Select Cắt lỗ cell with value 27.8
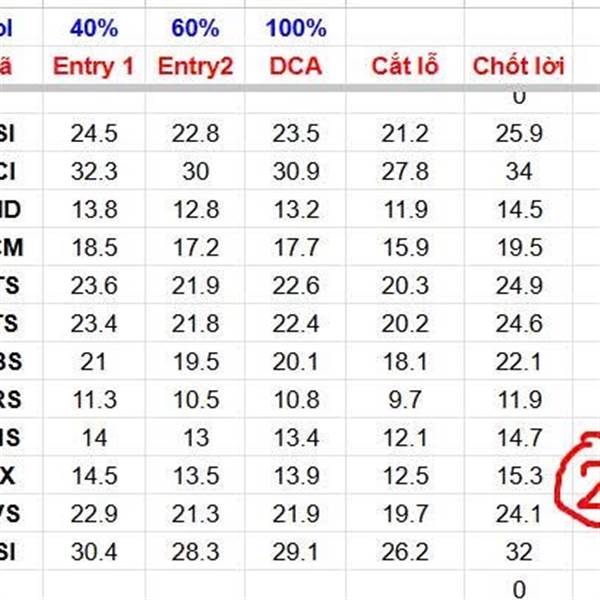The width and height of the screenshot is (600, 600). pos(404,171)
